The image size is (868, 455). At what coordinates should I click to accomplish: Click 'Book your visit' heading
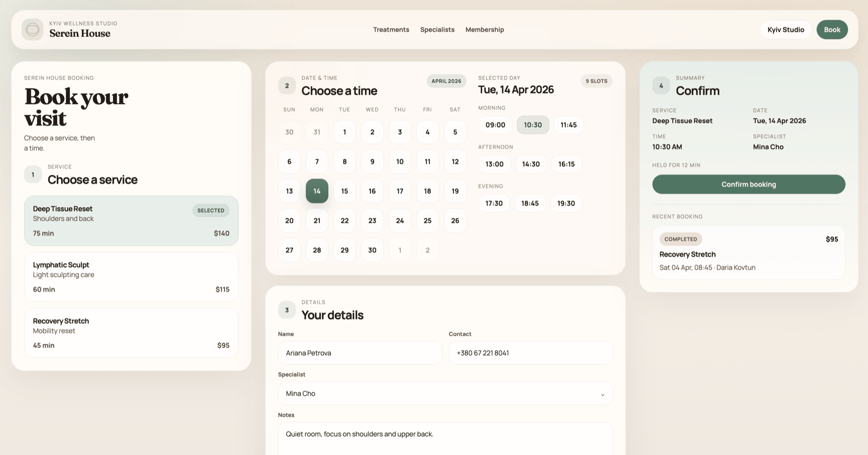(76, 107)
